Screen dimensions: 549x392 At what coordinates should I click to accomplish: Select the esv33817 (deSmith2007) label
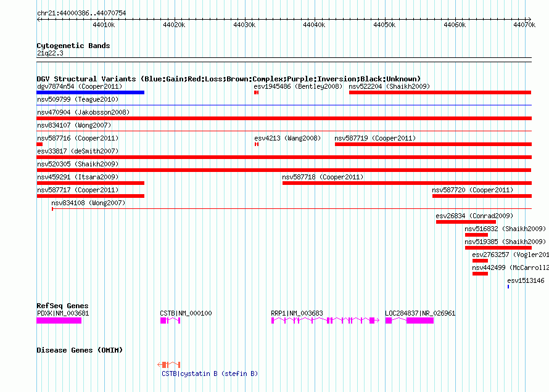tap(78, 151)
